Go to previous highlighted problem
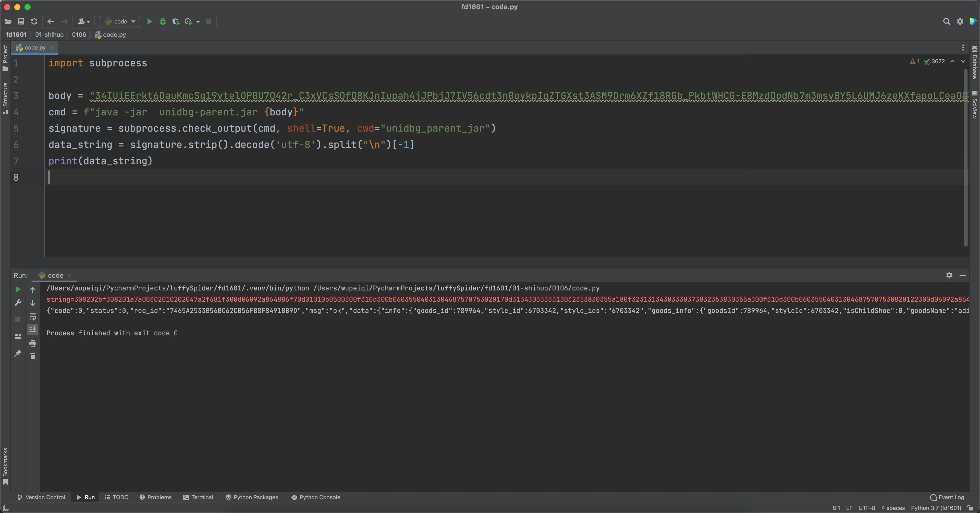 pos(952,61)
